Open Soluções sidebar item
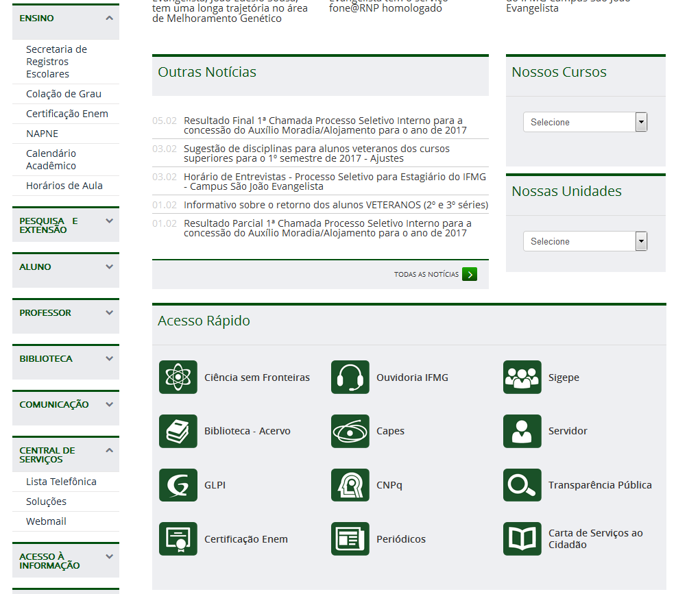This screenshot has height=594, width=700. [46, 502]
